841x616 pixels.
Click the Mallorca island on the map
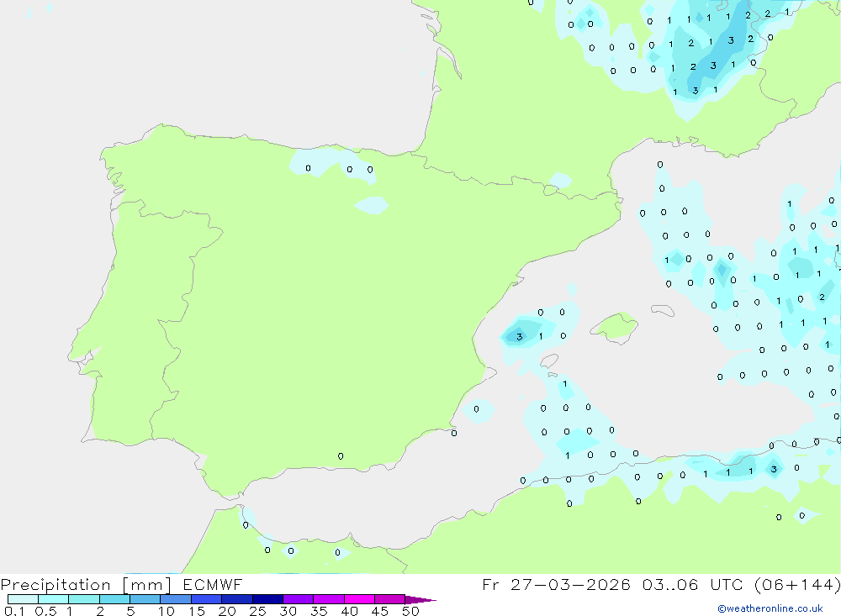click(616, 327)
